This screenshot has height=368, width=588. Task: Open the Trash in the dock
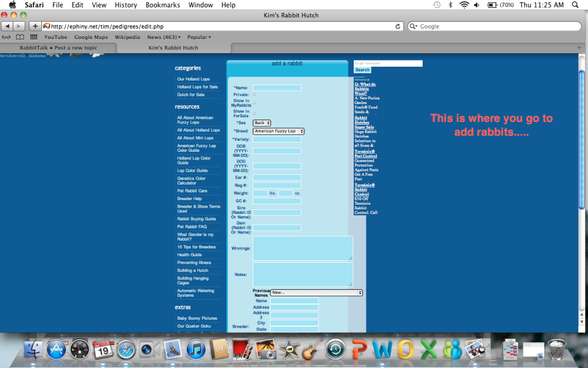coord(557,350)
